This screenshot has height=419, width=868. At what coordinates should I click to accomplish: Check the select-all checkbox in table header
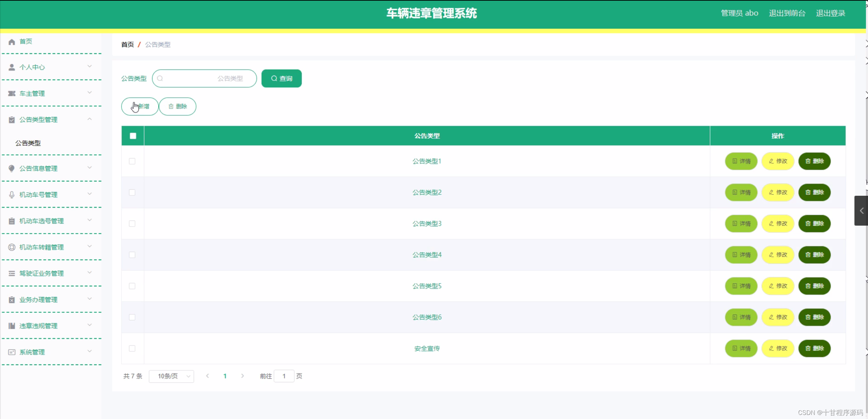tap(132, 136)
